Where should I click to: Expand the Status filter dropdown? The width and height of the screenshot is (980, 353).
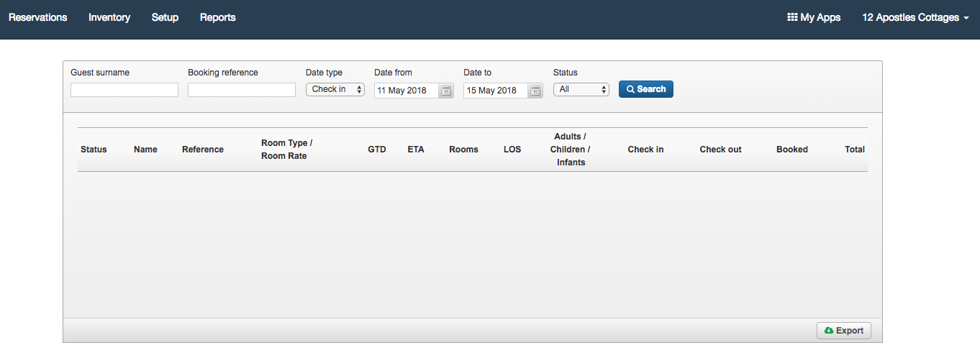581,89
